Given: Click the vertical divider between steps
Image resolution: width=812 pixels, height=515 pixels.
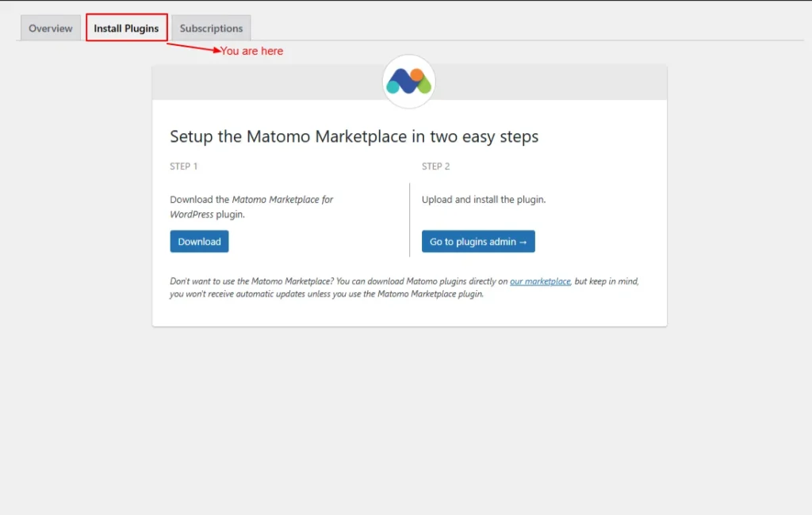Looking at the screenshot, I should (x=409, y=219).
